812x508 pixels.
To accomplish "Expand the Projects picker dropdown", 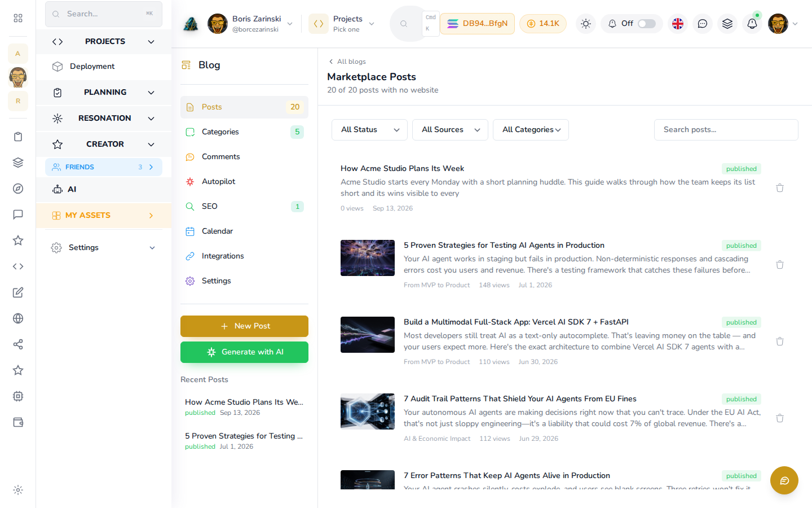I will click(342, 24).
